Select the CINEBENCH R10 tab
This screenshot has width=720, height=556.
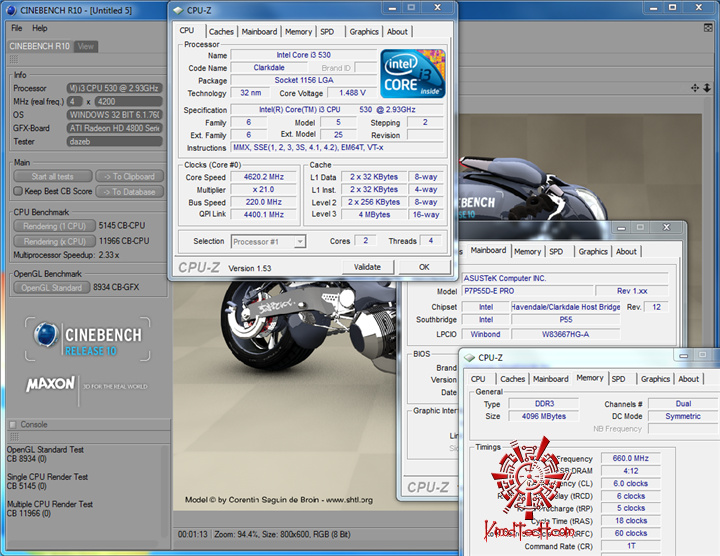[39, 46]
